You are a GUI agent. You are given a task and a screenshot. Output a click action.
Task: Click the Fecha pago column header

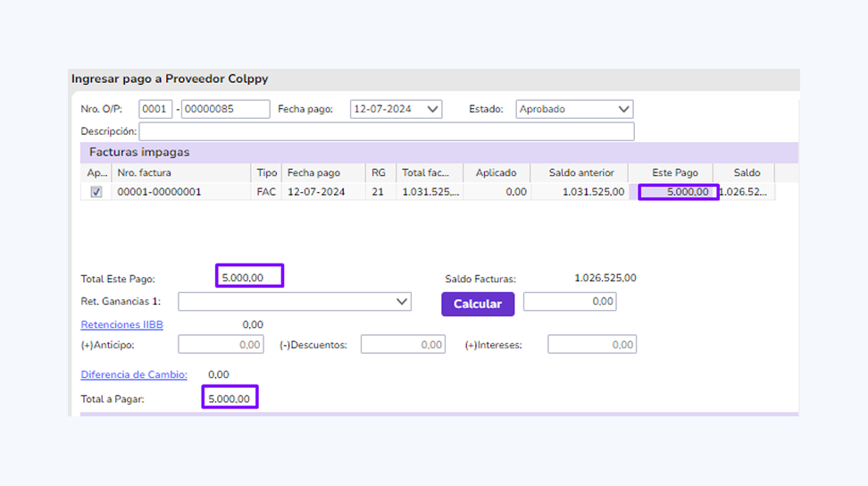(x=323, y=172)
